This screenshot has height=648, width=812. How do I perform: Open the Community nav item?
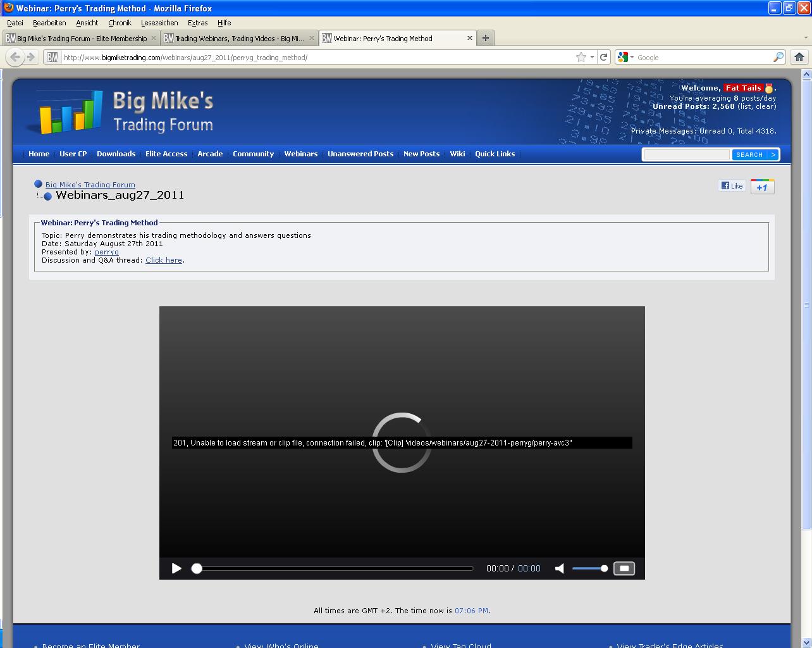[x=253, y=154]
